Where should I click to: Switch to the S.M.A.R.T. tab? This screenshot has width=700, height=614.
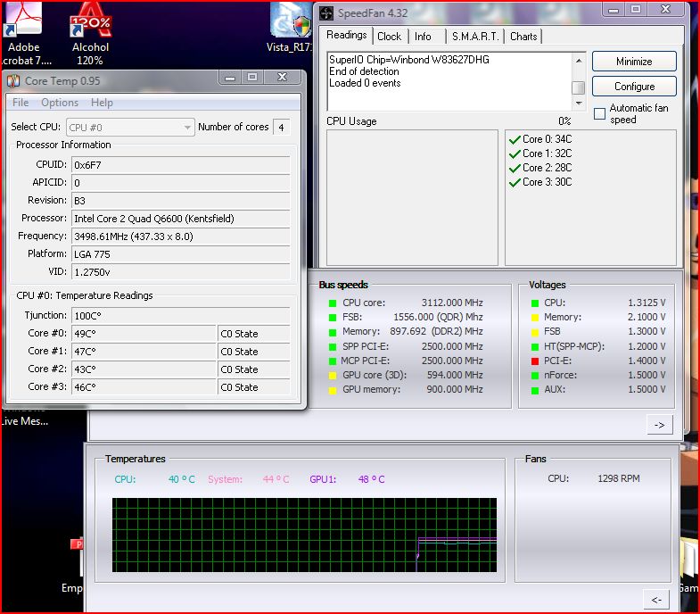tap(475, 37)
